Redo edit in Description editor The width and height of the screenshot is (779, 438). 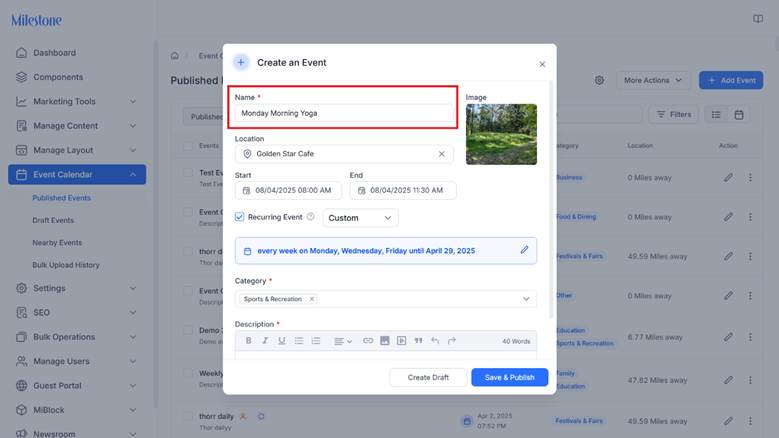click(x=452, y=341)
